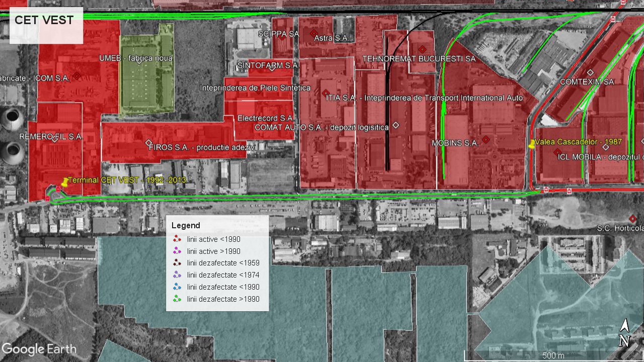
Task: Click the 'Valea Cascadelor - 1987' label
Action: pos(579,142)
